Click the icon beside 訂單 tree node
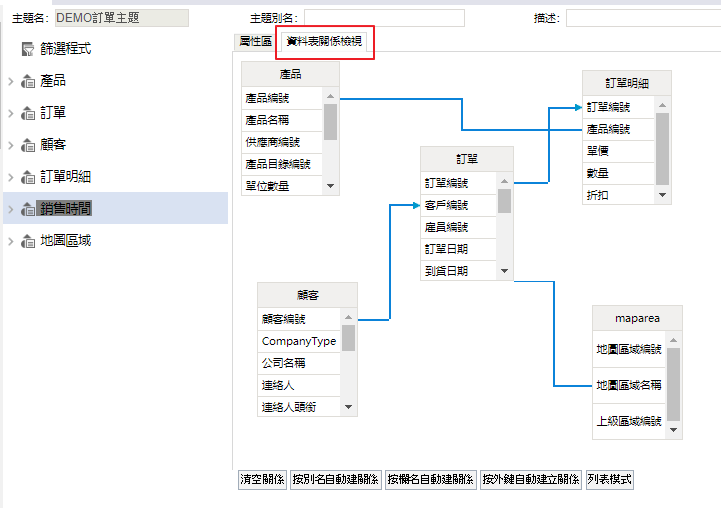Screen dimensions: 721x508 pyautogui.click(x=28, y=113)
